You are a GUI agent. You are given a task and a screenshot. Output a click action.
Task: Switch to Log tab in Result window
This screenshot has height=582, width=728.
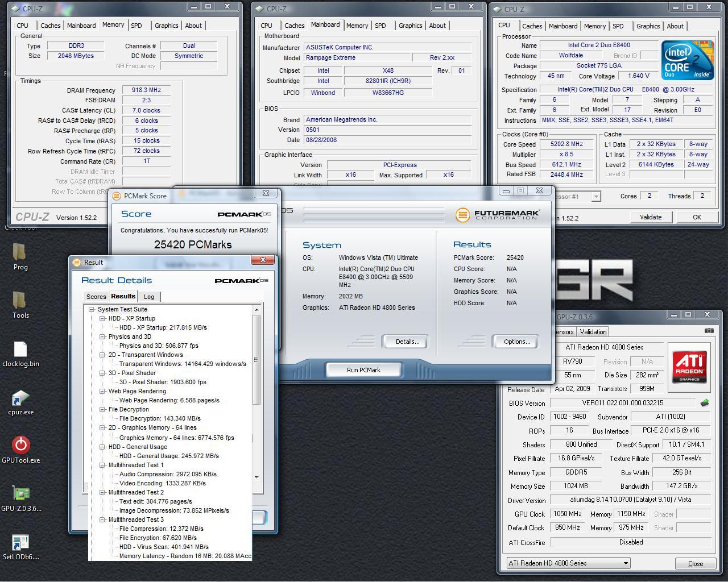[x=149, y=297]
